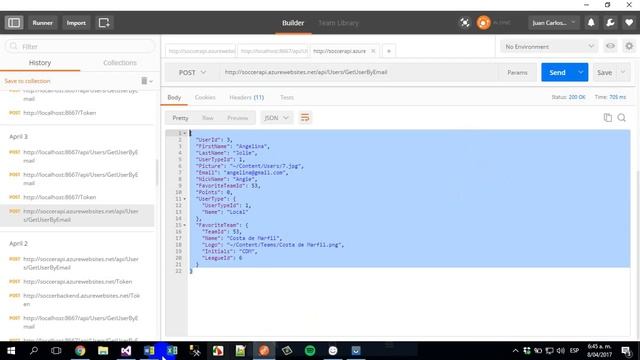The image size is (640, 360).
Task: Click the interceptor satellite icon
Action: tap(464, 23)
